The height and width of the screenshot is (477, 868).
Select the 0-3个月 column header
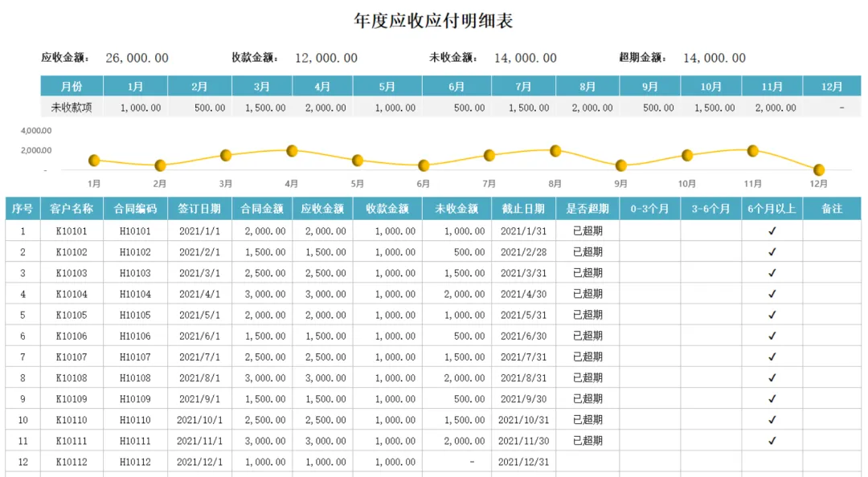pyautogui.click(x=650, y=209)
